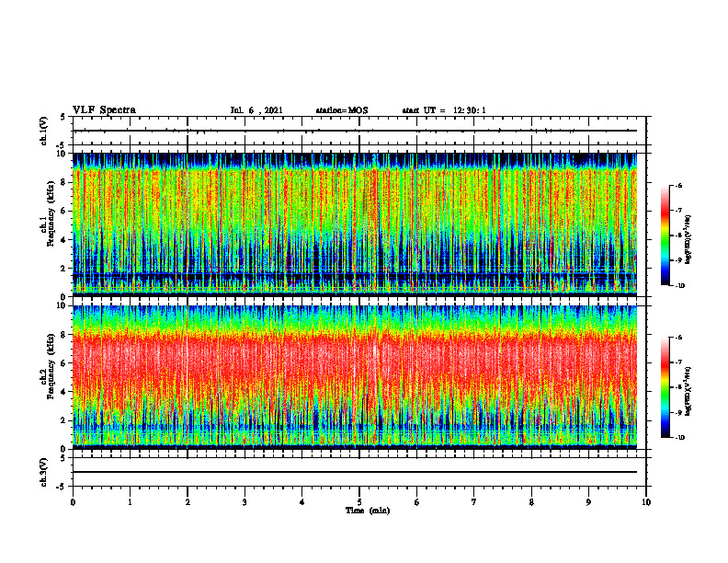Click the ch.2 spectrogram plot area

coord(355,377)
